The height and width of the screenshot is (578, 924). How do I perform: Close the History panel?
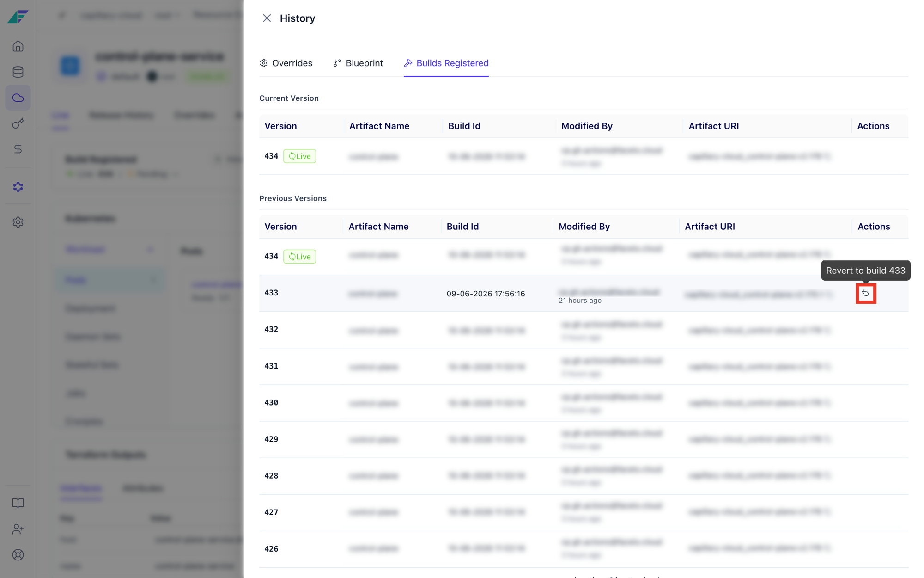point(267,18)
